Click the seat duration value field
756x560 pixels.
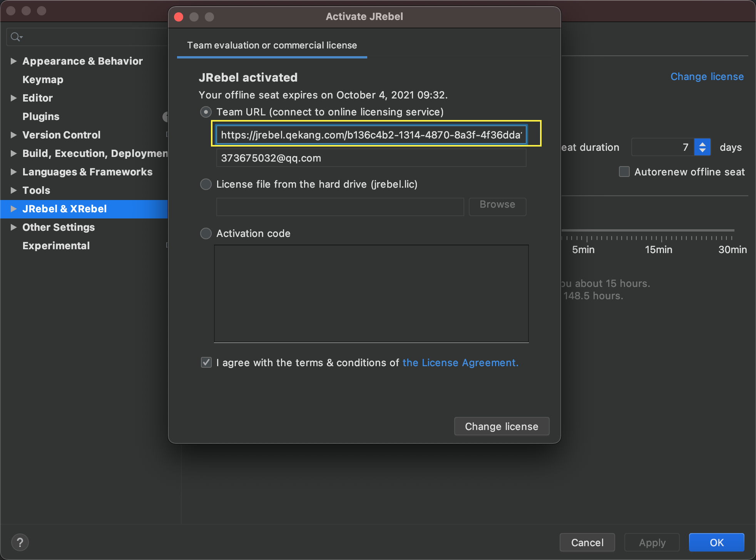tap(663, 147)
